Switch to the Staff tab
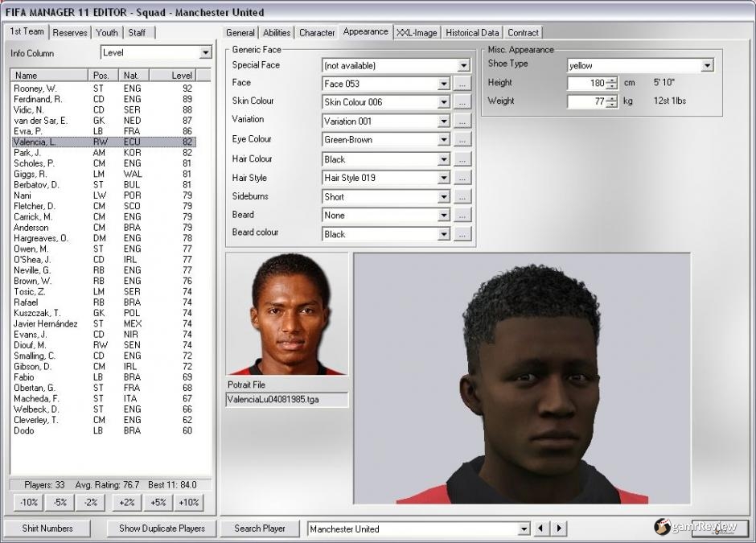This screenshot has width=756, height=543. (137, 33)
